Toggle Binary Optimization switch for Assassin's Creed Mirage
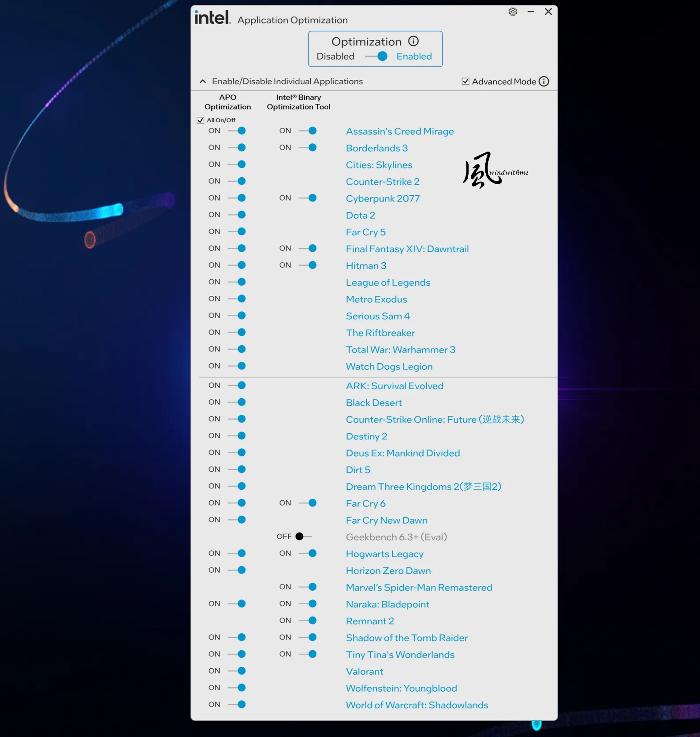700x737 pixels. tap(308, 131)
